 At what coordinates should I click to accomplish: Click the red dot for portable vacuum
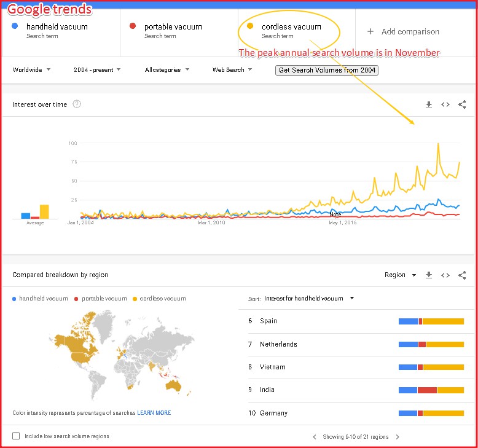point(132,26)
